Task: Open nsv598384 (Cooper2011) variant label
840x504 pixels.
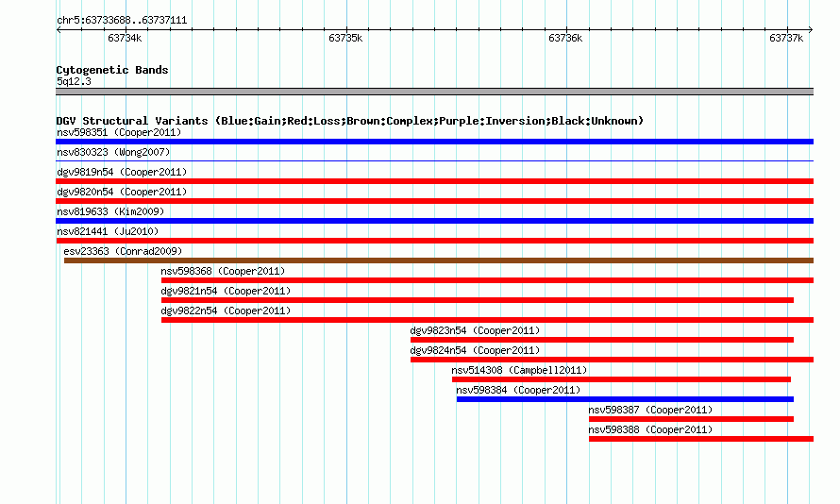Action: (x=518, y=390)
